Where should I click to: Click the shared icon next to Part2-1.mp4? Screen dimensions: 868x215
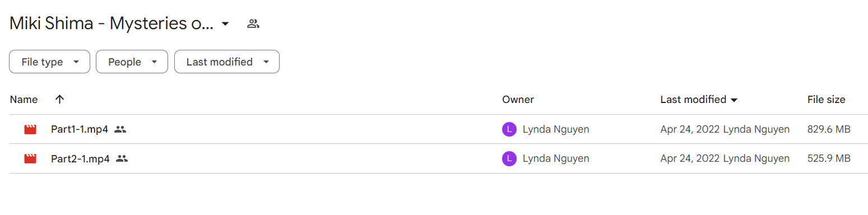coord(122,158)
